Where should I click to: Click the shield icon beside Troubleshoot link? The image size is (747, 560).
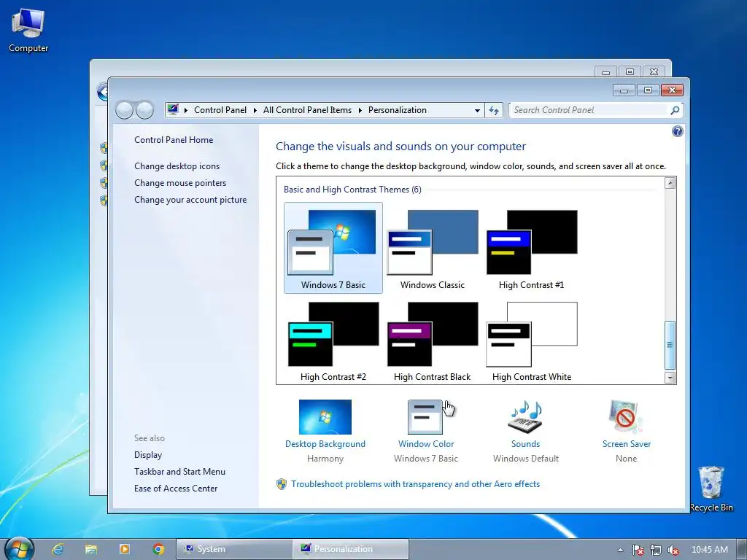point(282,484)
